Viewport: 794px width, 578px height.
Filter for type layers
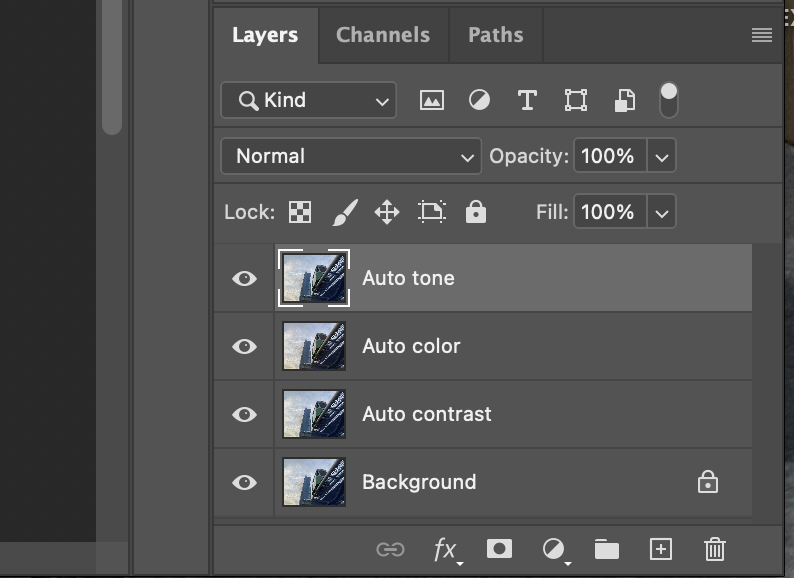click(527, 100)
